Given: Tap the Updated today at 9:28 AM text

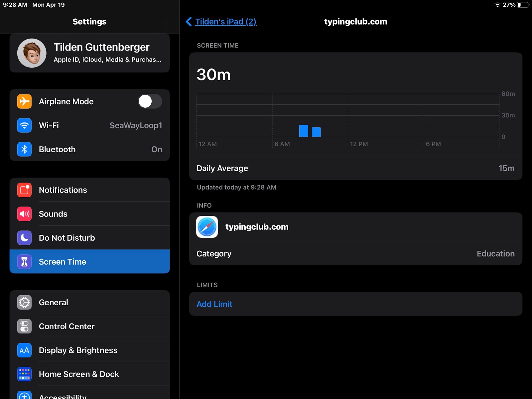Looking at the screenshot, I should 236,187.
